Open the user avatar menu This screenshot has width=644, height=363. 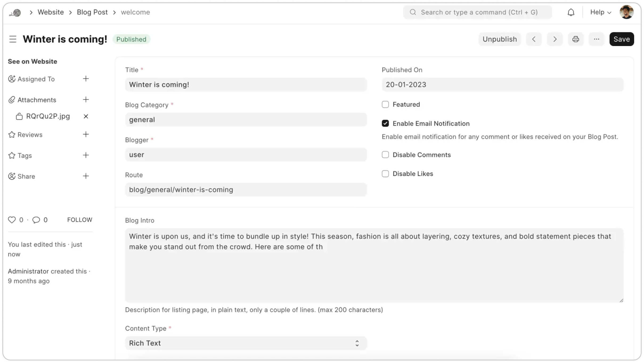(x=626, y=12)
